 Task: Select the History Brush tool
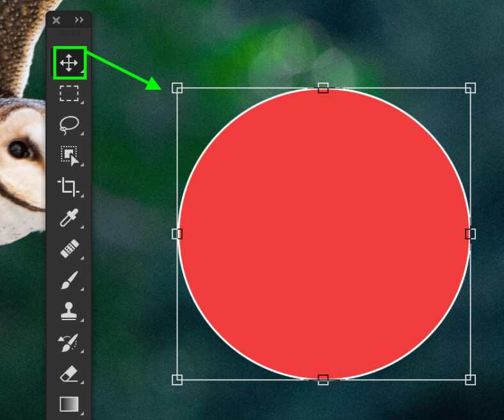(x=69, y=343)
